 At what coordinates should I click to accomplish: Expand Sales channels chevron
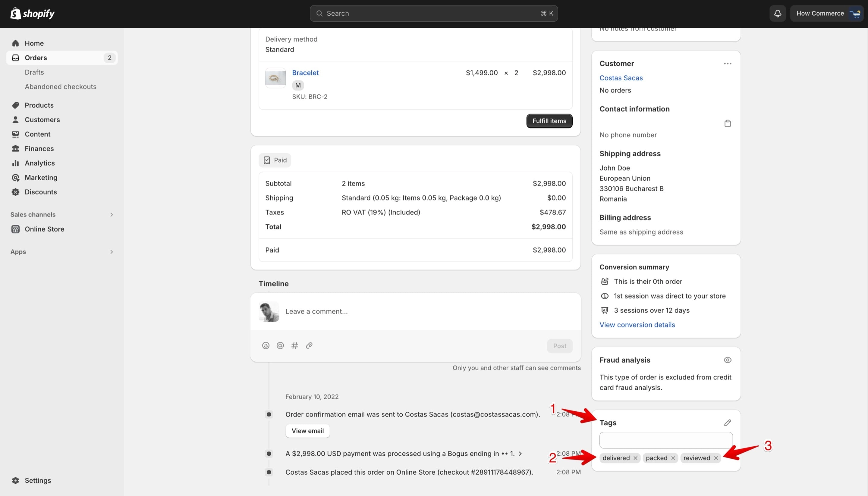pos(112,215)
